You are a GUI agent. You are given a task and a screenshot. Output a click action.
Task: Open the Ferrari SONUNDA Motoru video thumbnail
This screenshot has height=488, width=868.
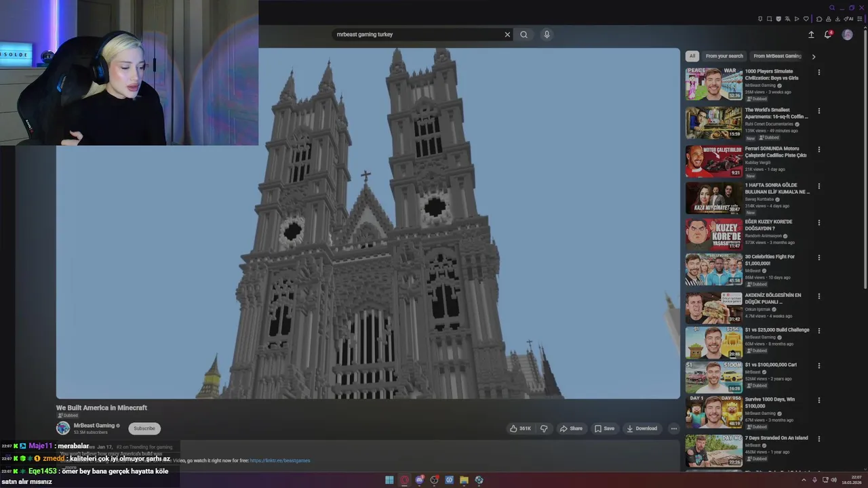713,161
